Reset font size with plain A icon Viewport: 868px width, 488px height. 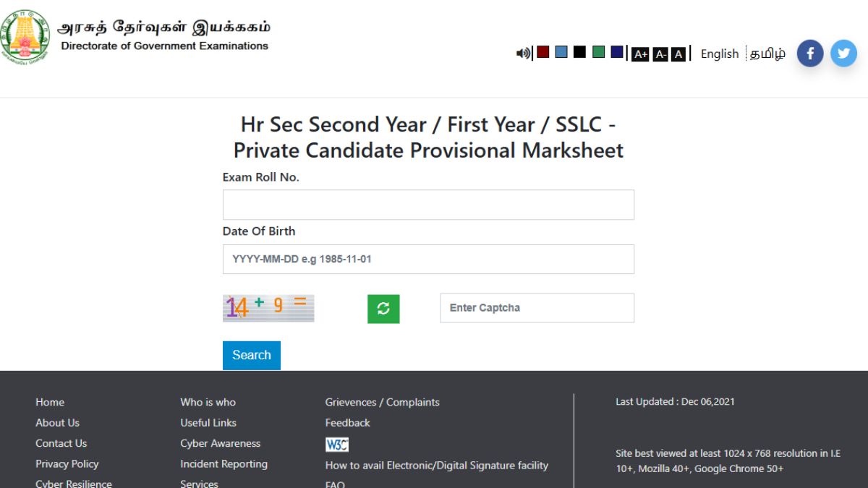(678, 54)
